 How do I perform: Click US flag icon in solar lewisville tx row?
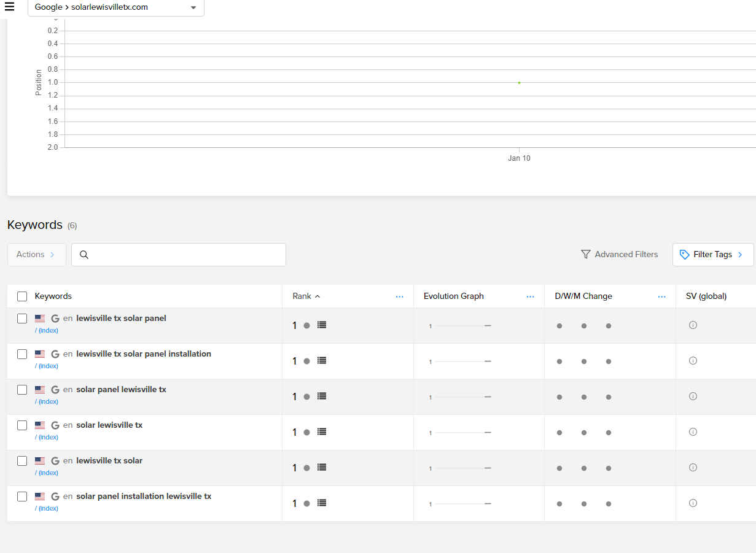point(40,425)
